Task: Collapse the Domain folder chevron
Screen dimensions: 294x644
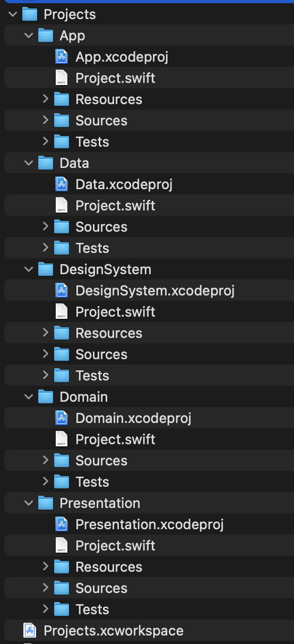Action: (x=29, y=397)
